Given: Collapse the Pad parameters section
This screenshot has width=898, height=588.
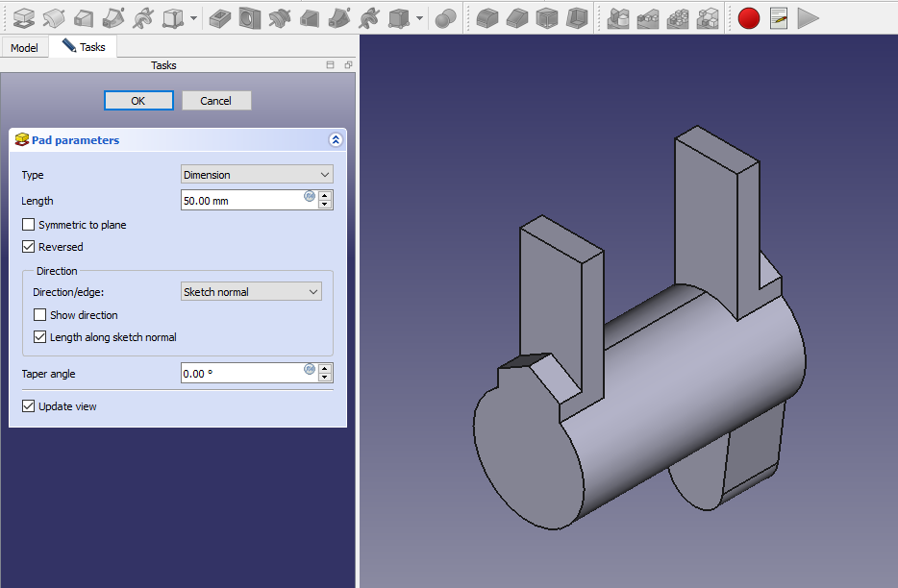Looking at the screenshot, I should (336, 140).
